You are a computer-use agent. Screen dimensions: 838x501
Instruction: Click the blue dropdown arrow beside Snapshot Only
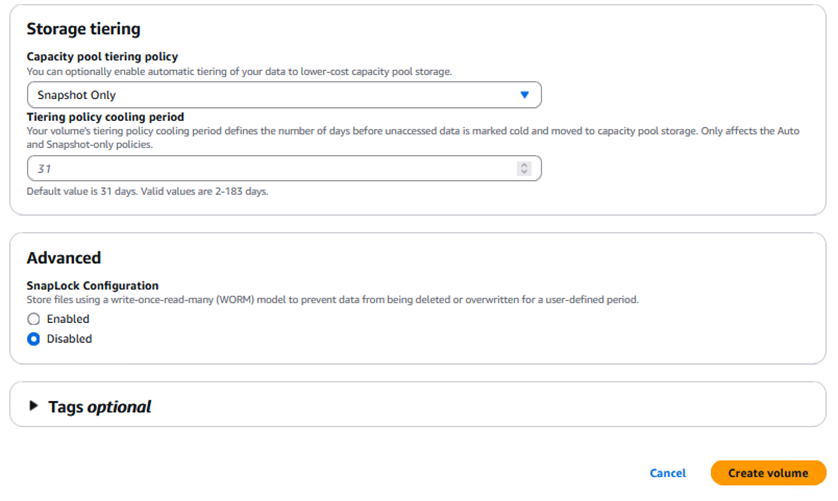525,95
